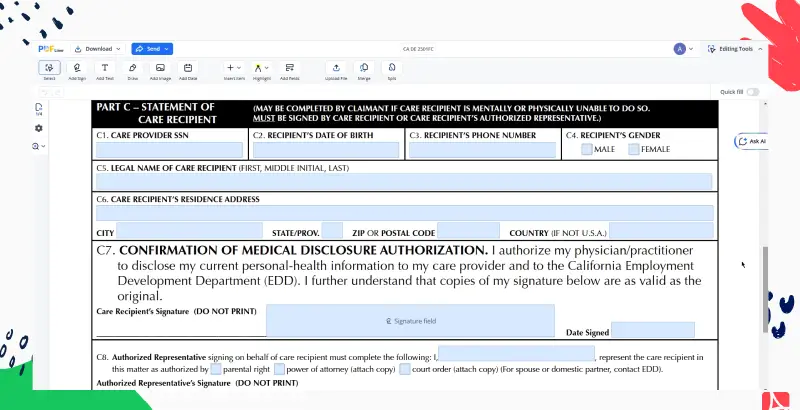800x410 pixels.
Task: Click the ZIP or Postal Code field
Action: [468, 230]
